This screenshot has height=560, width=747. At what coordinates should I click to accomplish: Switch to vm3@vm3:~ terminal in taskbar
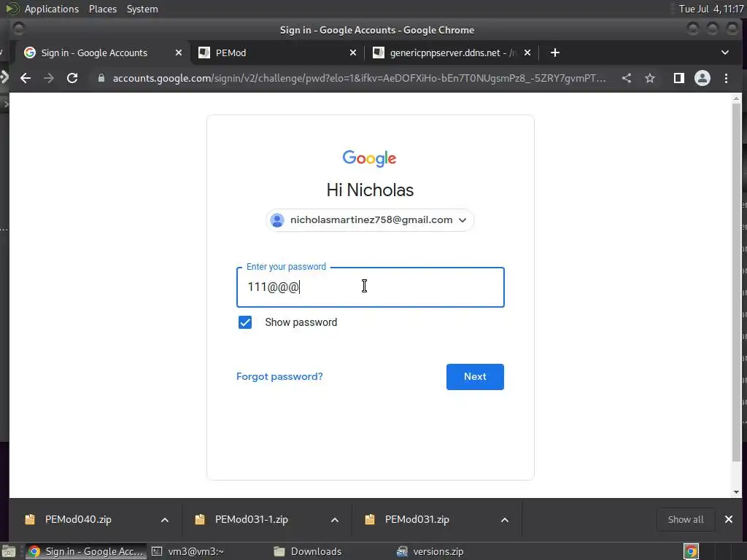point(187,551)
